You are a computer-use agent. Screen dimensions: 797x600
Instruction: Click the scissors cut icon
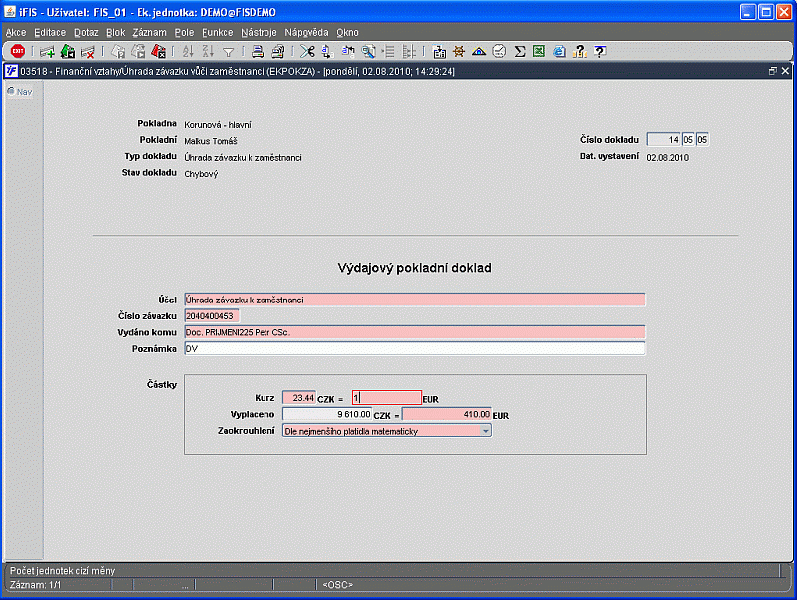pyautogui.click(x=307, y=51)
